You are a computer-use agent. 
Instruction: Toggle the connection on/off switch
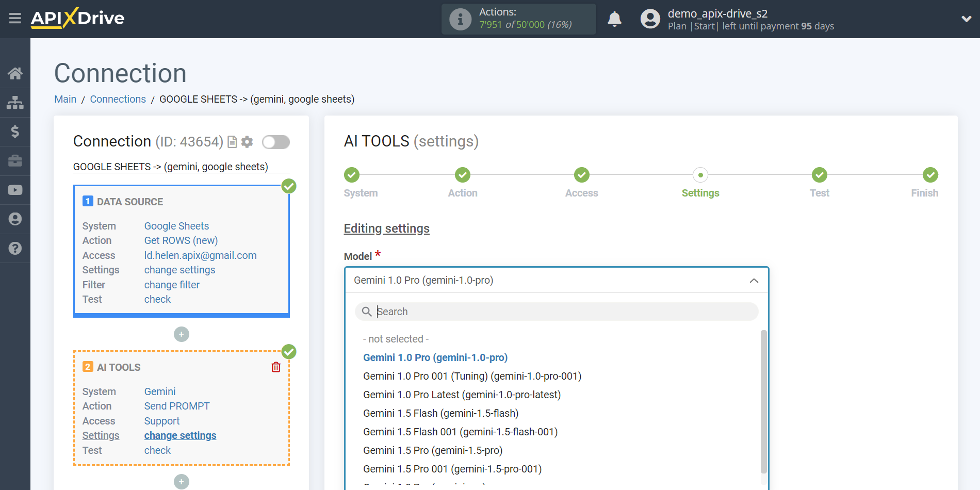point(276,142)
